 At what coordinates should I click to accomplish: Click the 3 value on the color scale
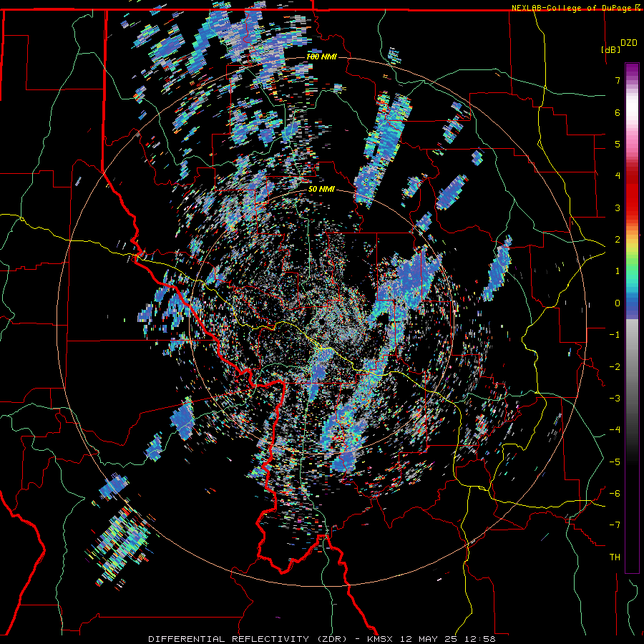pos(618,208)
